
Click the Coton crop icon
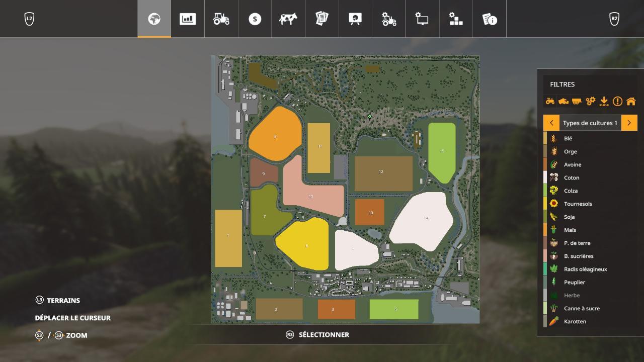[x=554, y=177]
